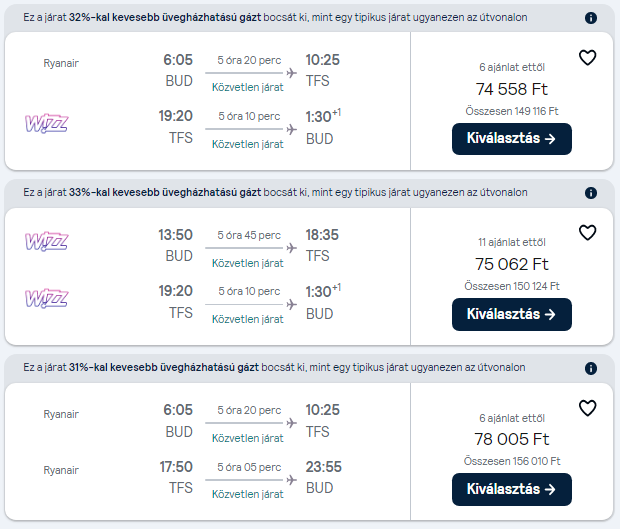Click the 74 558 Ft price
Screen dimensions: 620x529
click(512, 89)
